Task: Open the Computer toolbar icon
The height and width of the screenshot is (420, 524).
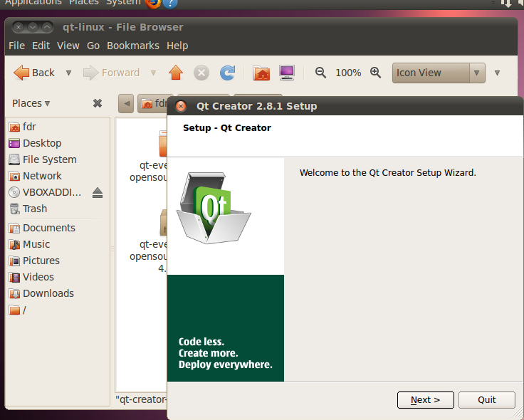Action: tap(287, 73)
